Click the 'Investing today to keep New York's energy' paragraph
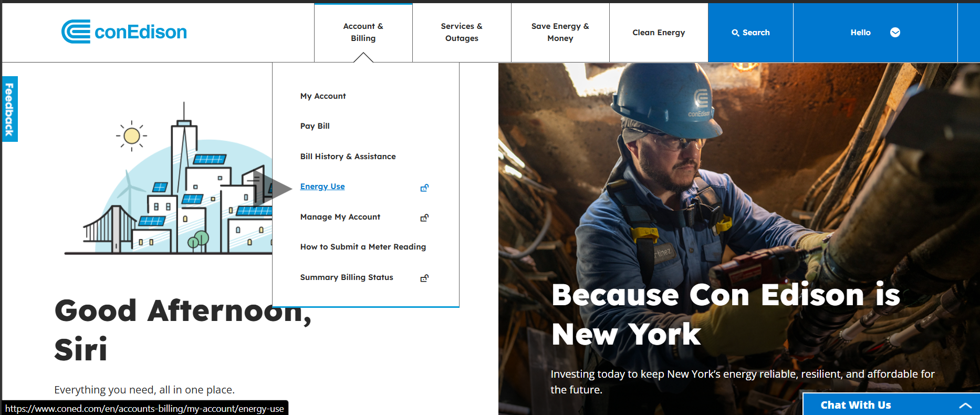Screen dimensions: 980x415 click(743, 382)
